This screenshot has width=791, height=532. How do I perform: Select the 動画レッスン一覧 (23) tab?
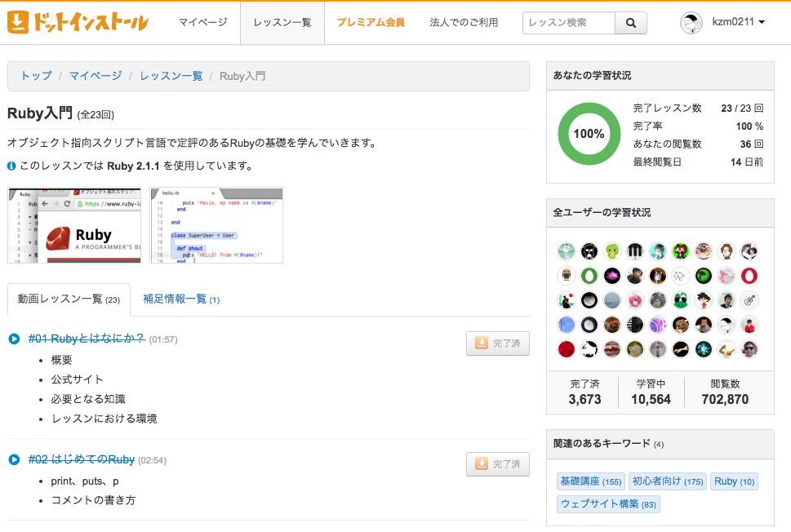click(x=69, y=299)
